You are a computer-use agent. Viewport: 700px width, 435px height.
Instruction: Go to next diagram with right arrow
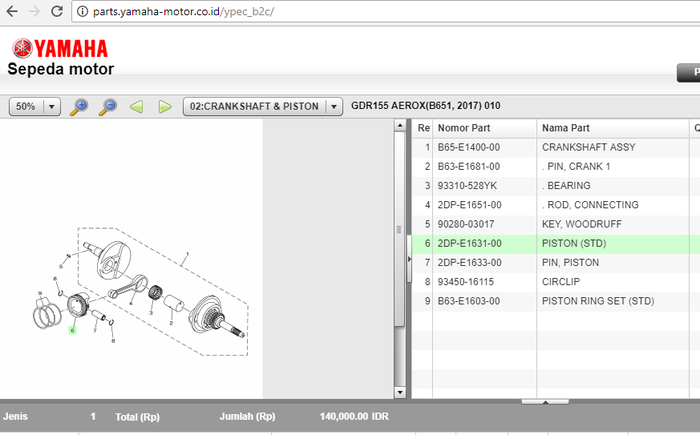(165, 106)
